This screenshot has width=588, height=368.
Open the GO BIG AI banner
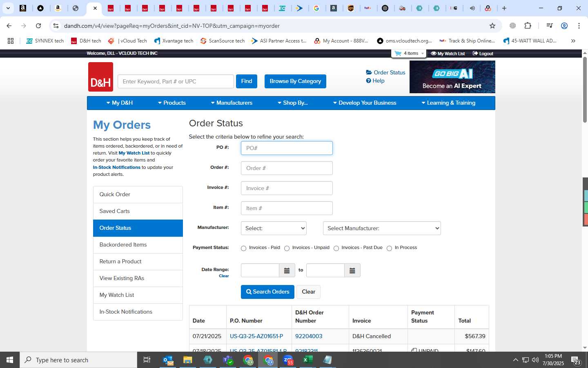[452, 77]
